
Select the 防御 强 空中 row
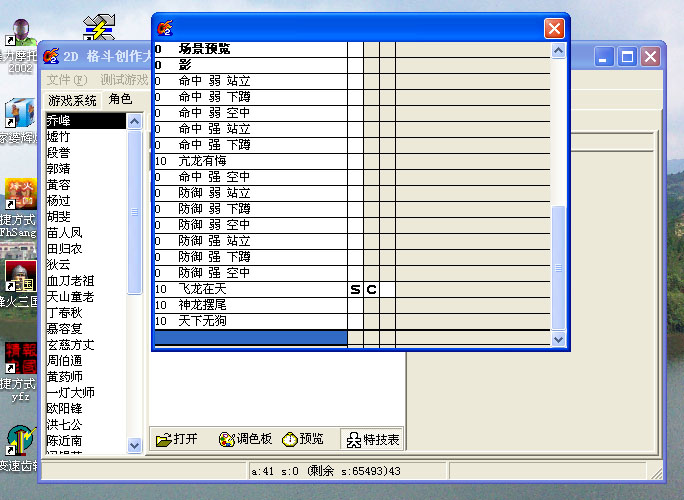251,273
